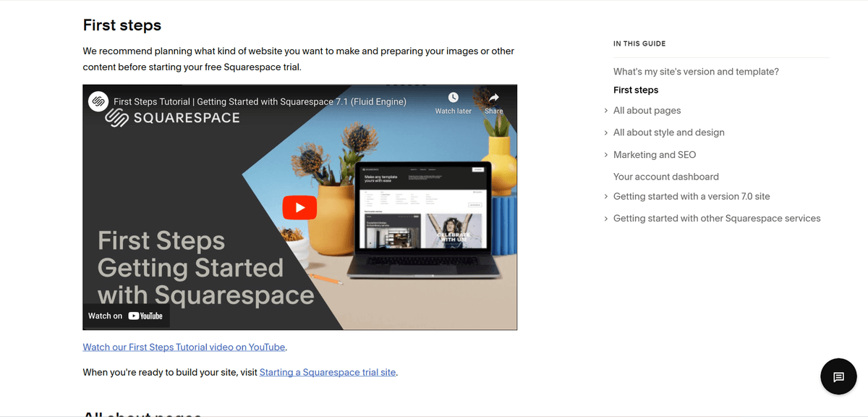Open the Squarespace channel logo in video header

(98, 101)
